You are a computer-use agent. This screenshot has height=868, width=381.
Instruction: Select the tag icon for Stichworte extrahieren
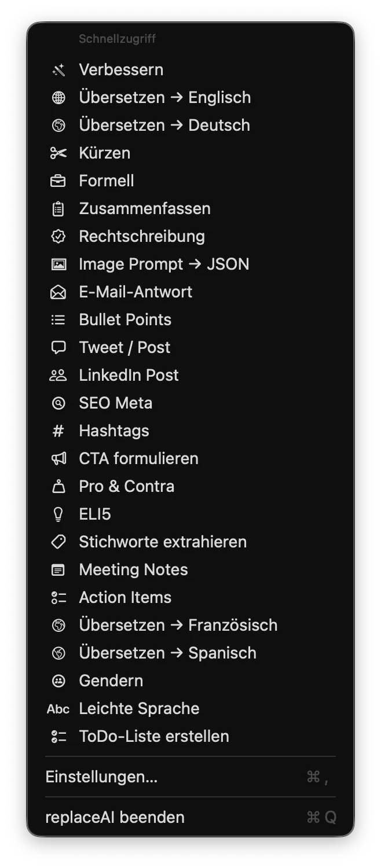58,542
